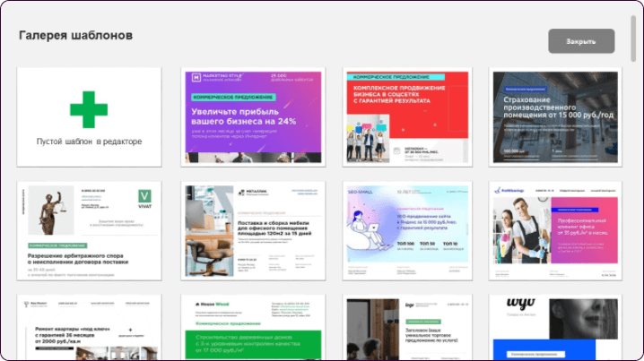This screenshot has width=644, height=361.
Task: Choose the House Wood wooden houses template
Action: 252,328
